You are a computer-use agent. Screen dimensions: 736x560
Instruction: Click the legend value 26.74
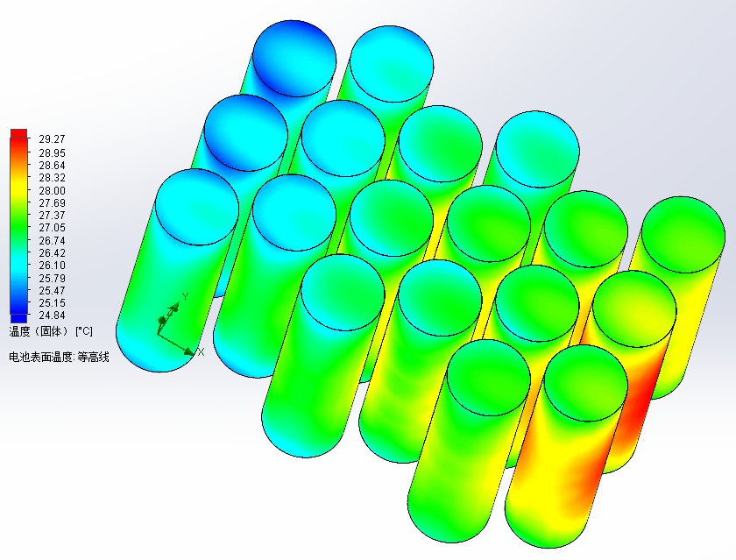click(52, 240)
